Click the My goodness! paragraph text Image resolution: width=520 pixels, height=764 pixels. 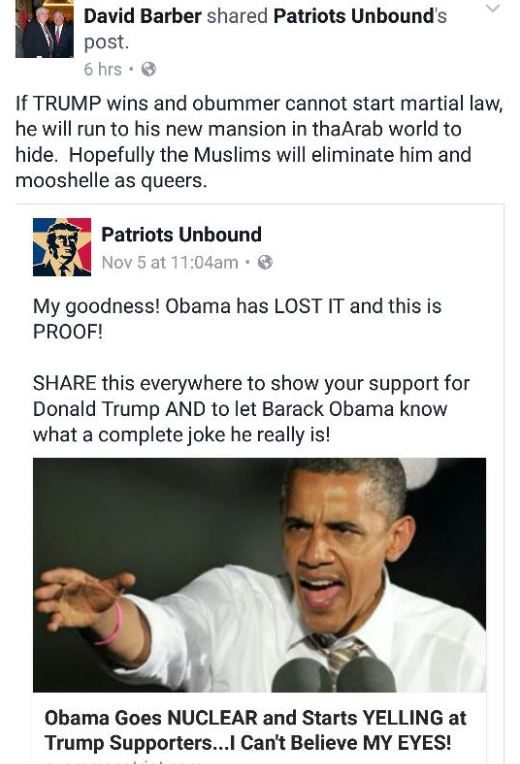(237, 319)
